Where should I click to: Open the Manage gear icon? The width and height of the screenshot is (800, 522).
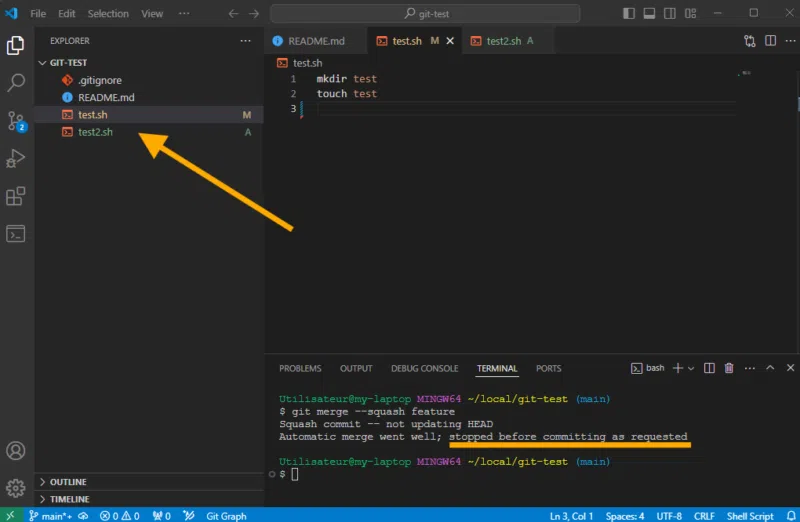tap(16, 488)
